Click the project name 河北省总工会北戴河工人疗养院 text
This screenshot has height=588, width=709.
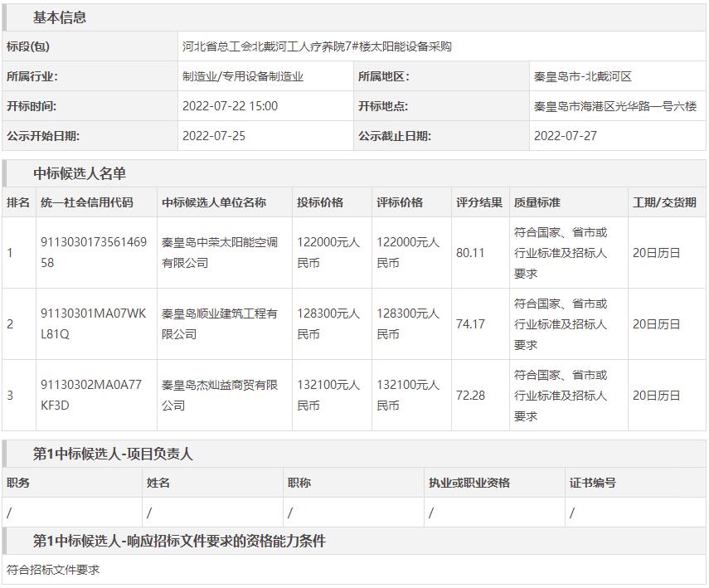pos(317,47)
